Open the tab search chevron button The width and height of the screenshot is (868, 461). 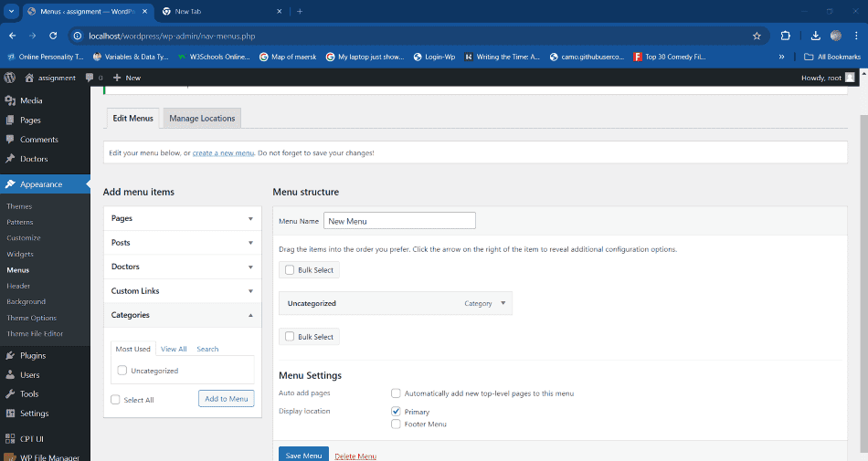pyautogui.click(x=11, y=11)
